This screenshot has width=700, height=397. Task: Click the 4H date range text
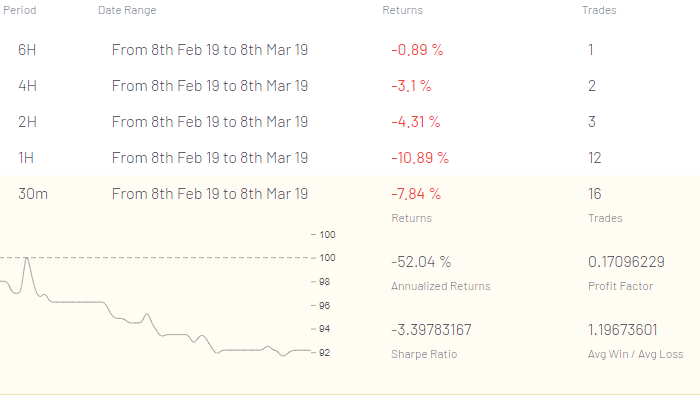pos(210,86)
